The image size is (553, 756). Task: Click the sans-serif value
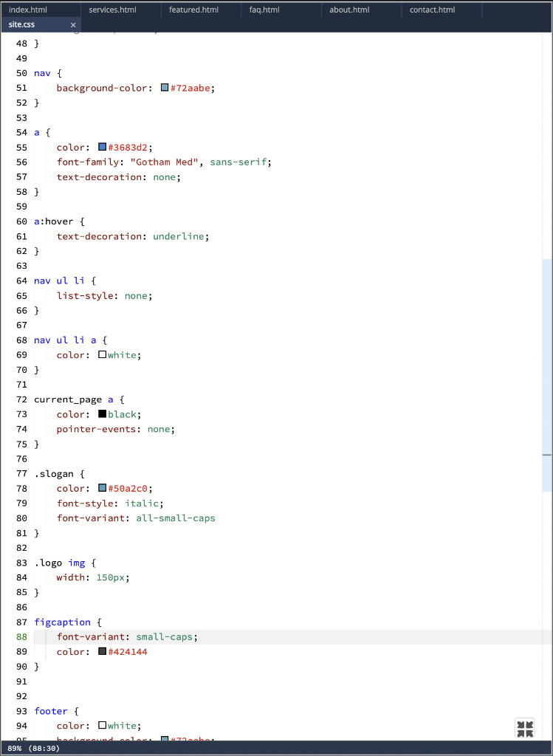(x=238, y=162)
